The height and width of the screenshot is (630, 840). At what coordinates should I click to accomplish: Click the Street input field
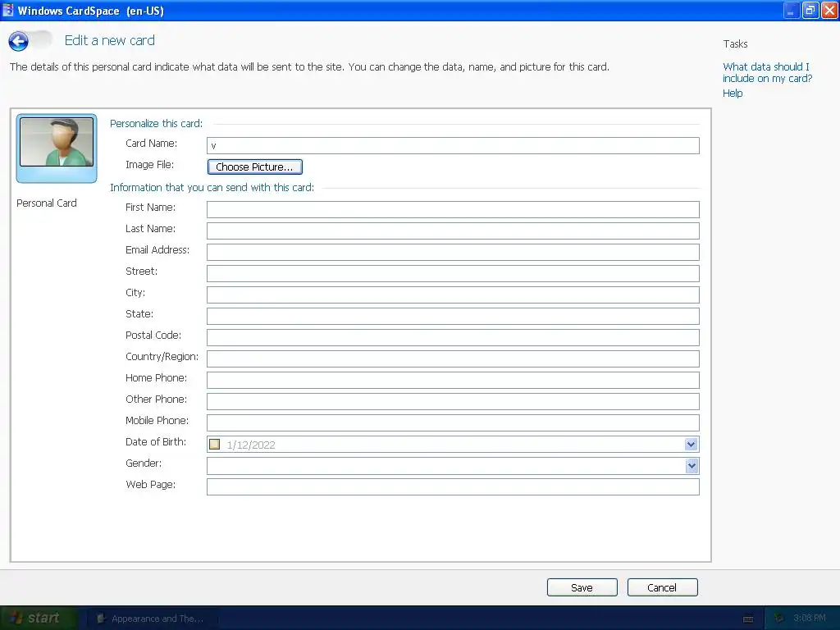coord(453,273)
